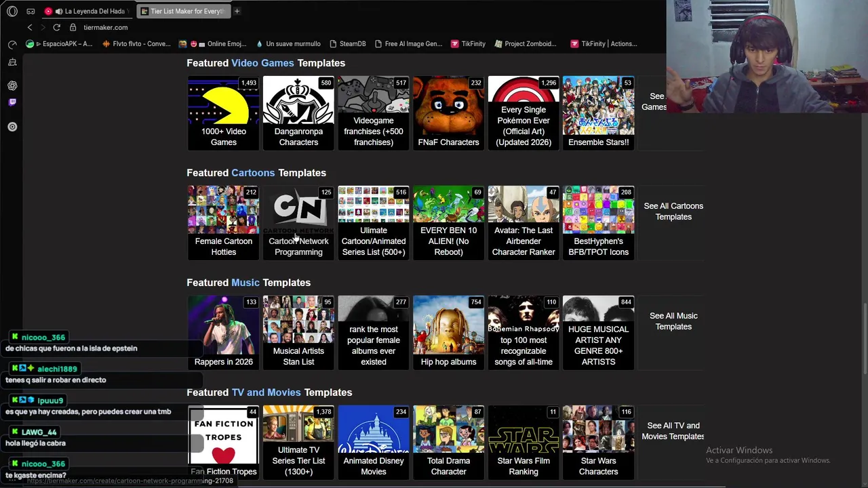Open Every Single Pokémon Ever template

524,113
